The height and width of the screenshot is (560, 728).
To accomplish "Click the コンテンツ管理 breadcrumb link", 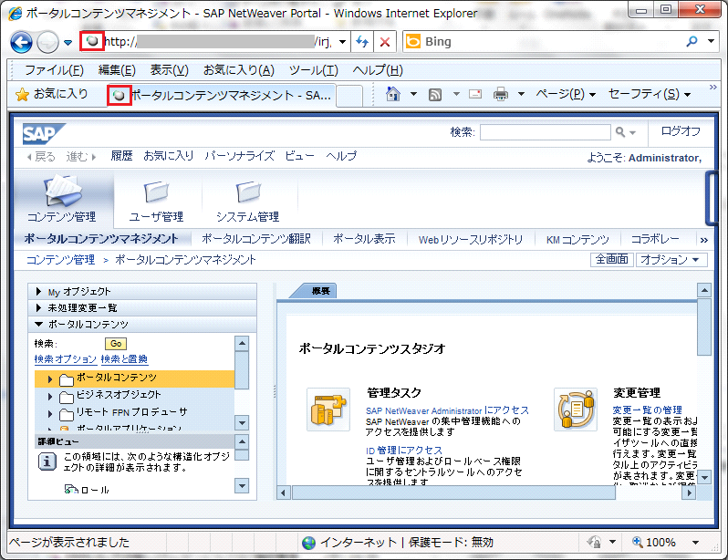I will pyautogui.click(x=61, y=260).
